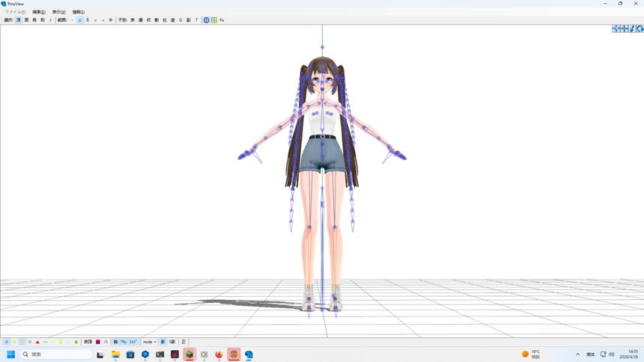Toggle the 影 shadow button
The width and height of the screenshot is (644, 362).
[x=163, y=342]
